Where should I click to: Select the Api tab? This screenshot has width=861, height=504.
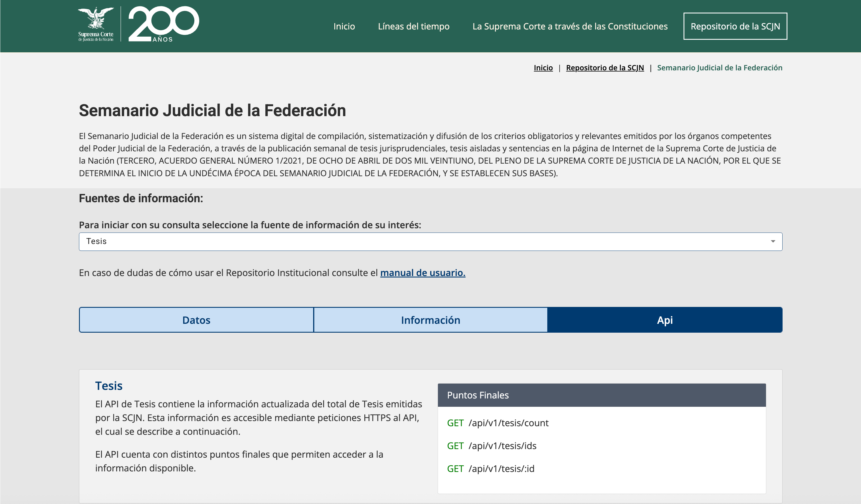coord(665,320)
